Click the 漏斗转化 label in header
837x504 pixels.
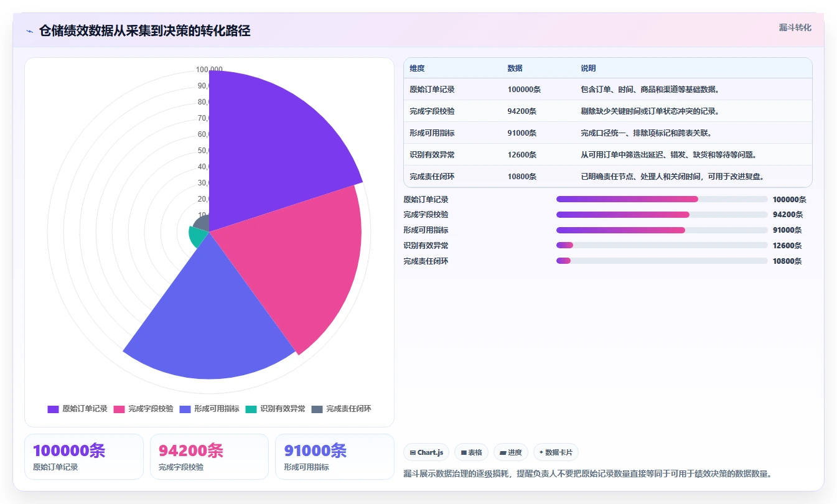coord(795,27)
